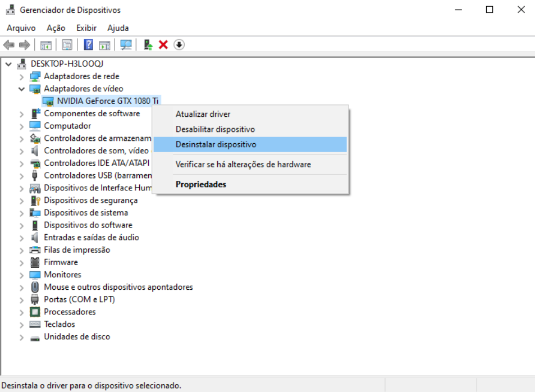Click the red X uninstall device icon
Viewport: 535px width, 392px height.
162,44
